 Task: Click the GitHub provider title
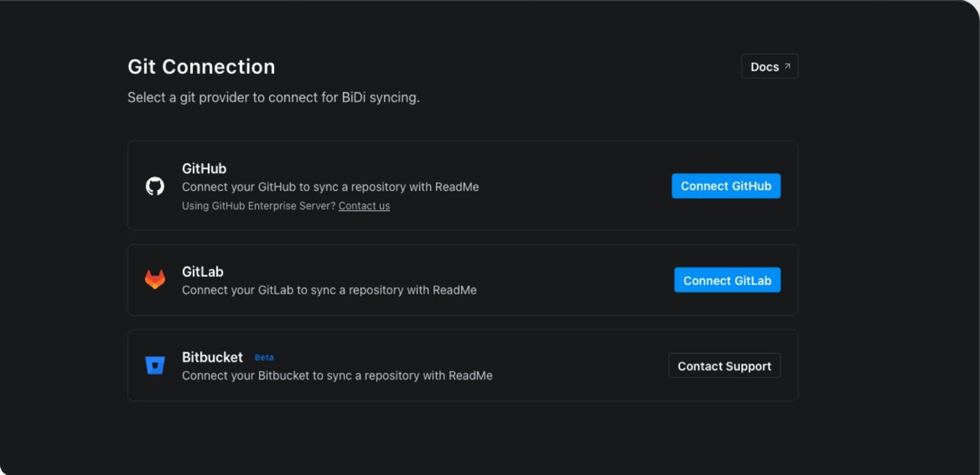[x=204, y=169]
